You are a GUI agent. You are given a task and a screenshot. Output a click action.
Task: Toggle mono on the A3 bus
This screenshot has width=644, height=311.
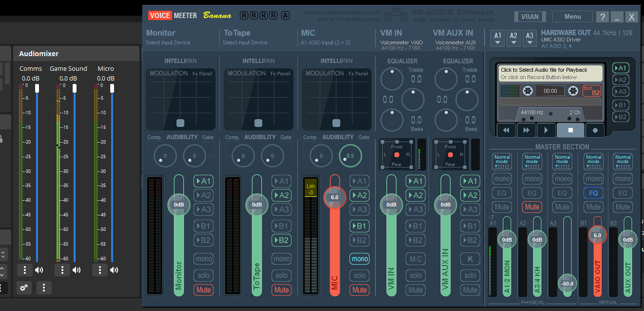point(562,179)
